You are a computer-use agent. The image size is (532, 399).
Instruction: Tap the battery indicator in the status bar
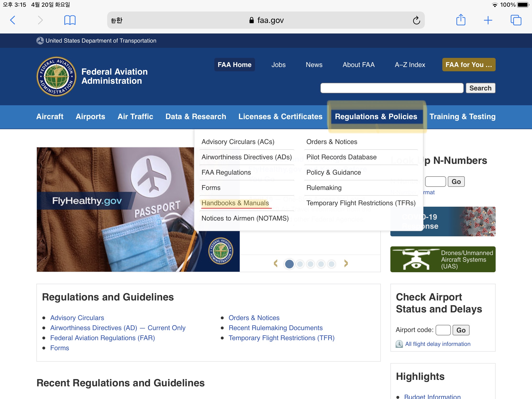[524, 5]
